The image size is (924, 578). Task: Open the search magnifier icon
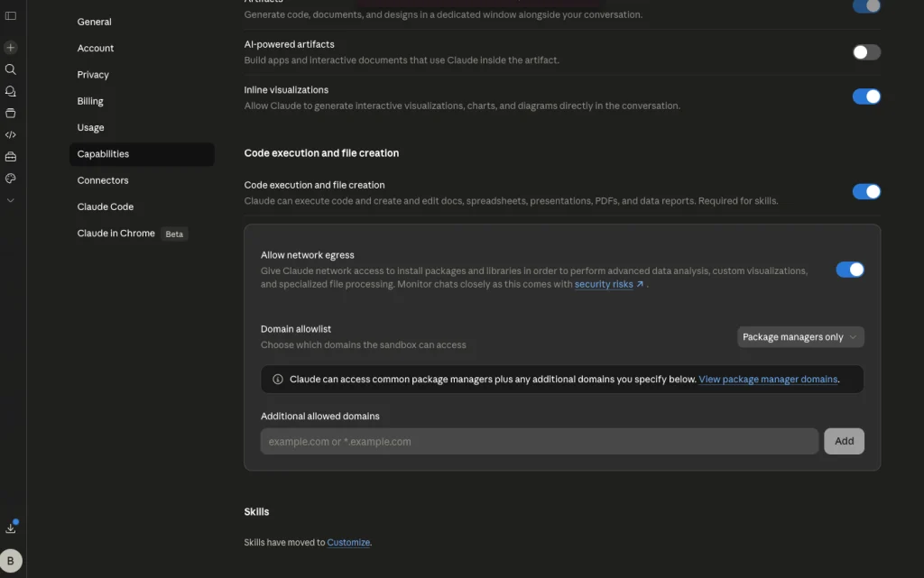(x=11, y=69)
